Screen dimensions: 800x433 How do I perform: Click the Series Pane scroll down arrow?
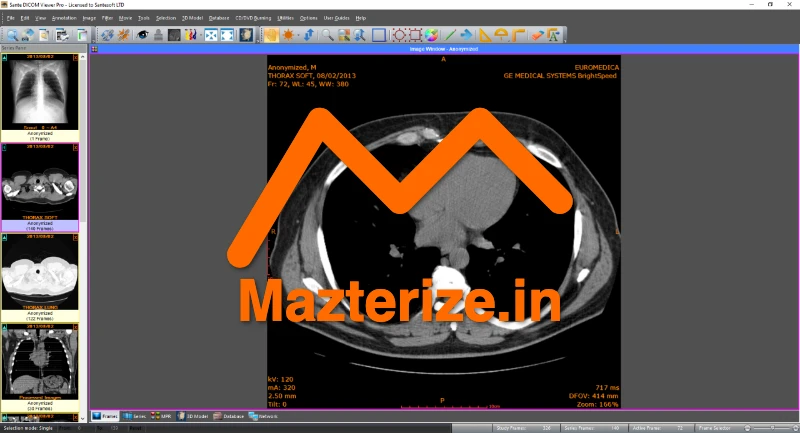click(83, 418)
